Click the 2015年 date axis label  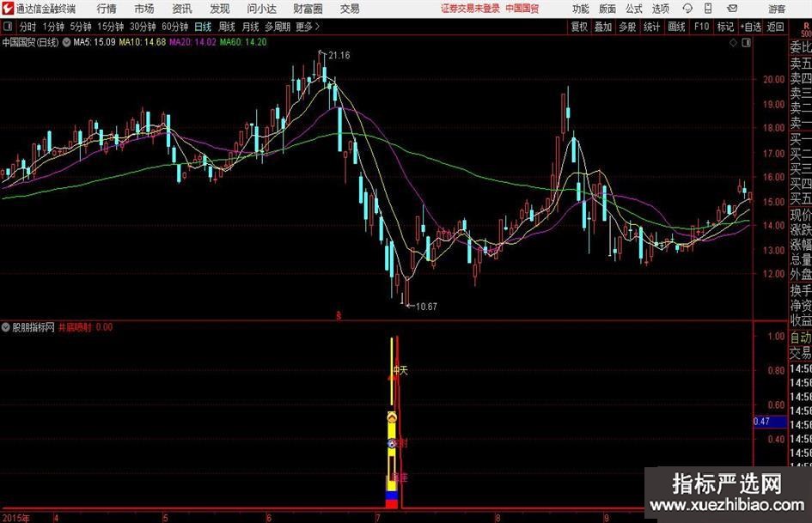point(15,518)
